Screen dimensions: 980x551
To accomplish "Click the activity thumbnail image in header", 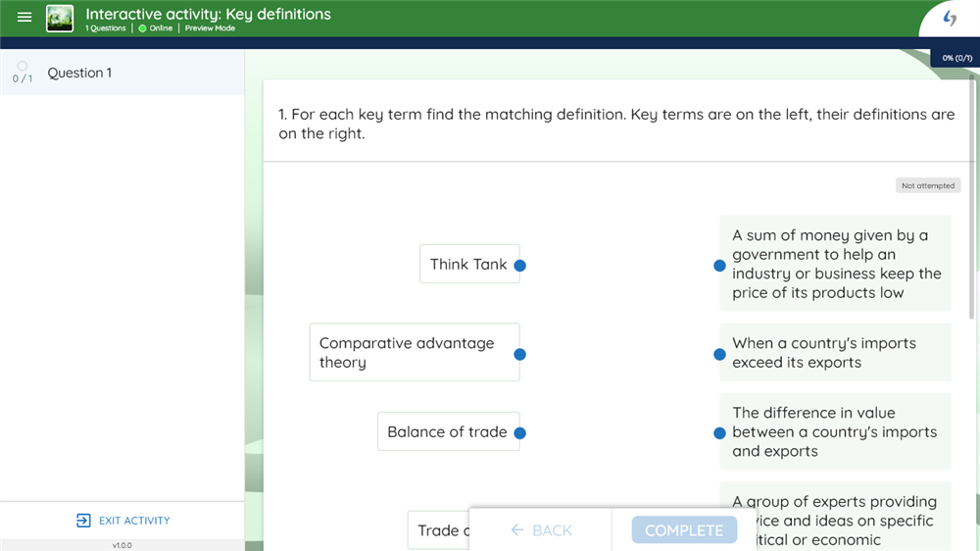I will [60, 18].
